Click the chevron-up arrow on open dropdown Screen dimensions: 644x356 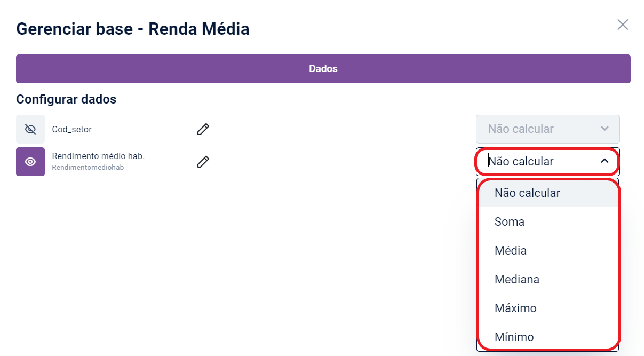pyautogui.click(x=605, y=161)
